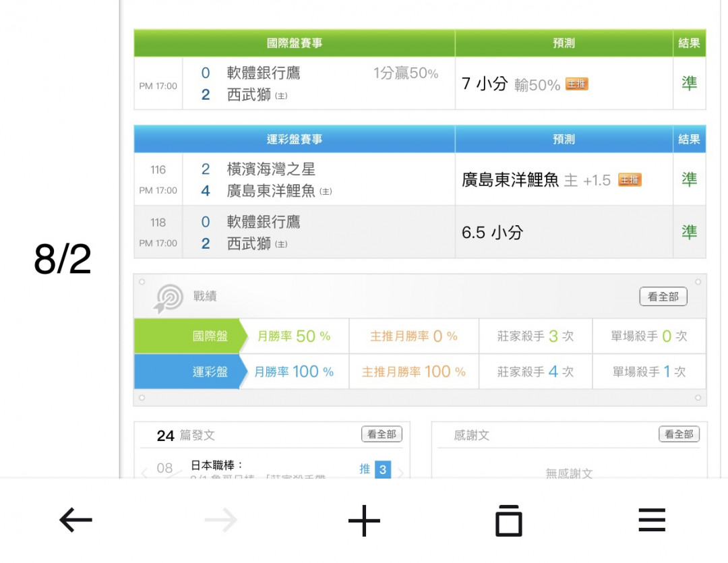Click 看全部 in the 戰績 panel
The image size is (728, 563).
tap(663, 297)
